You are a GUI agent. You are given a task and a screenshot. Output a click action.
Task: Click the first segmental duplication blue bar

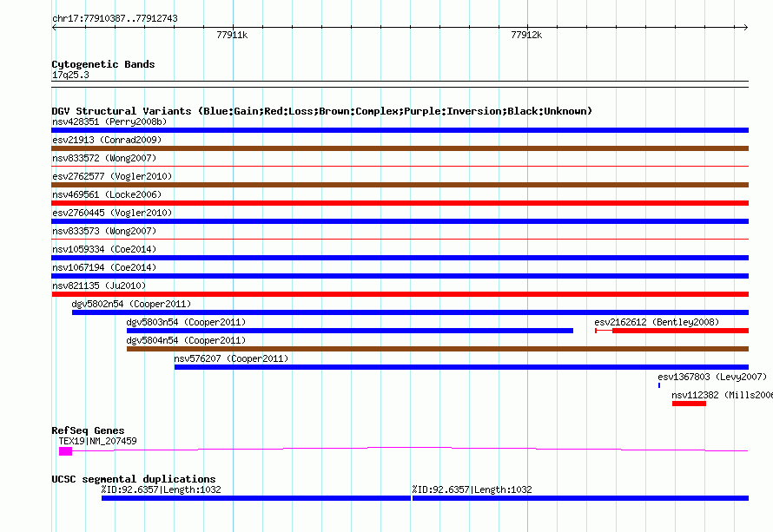coord(256,498)
